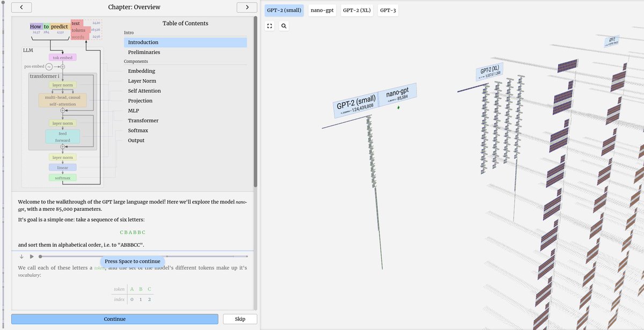Click 'pos embed' label in diagram
This screenshot has width=644, height=330.
coord(34,67)
